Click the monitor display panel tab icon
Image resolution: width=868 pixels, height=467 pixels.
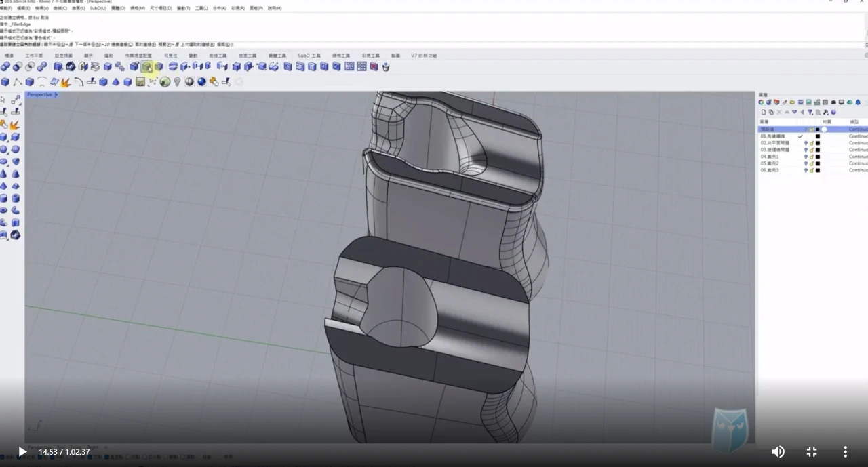(842, 102)
